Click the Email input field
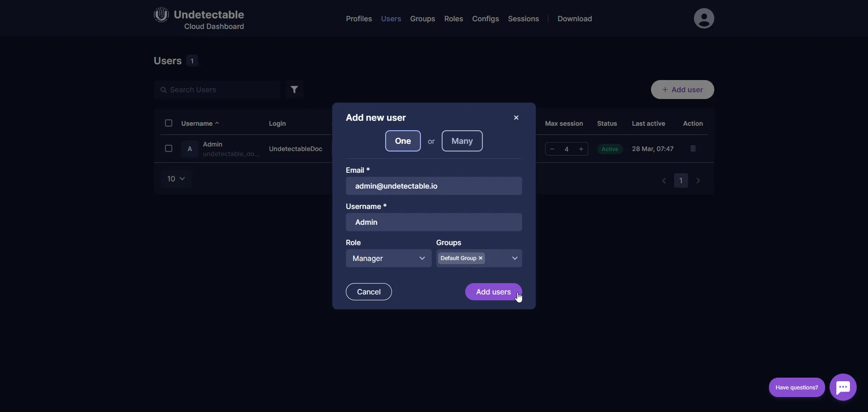Screen dimensions: 868x412 434,186
